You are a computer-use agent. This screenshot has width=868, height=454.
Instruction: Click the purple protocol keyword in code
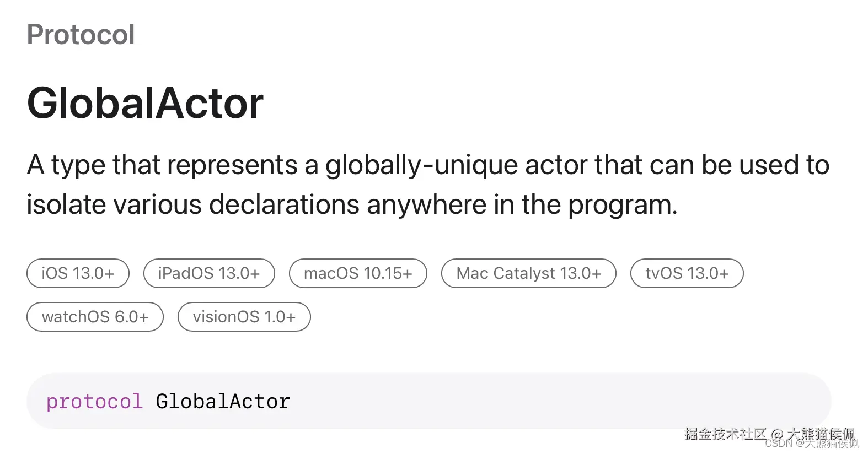94,402
